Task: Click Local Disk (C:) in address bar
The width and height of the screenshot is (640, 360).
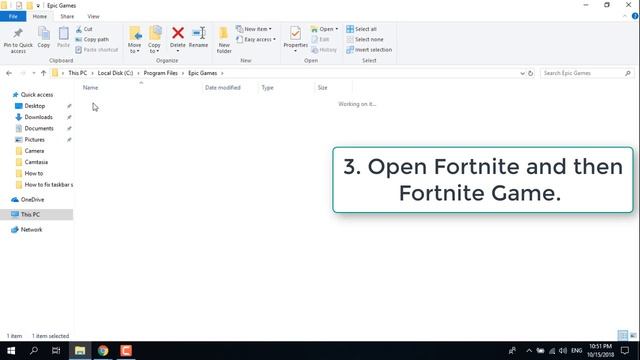Action: click(116, 73)
